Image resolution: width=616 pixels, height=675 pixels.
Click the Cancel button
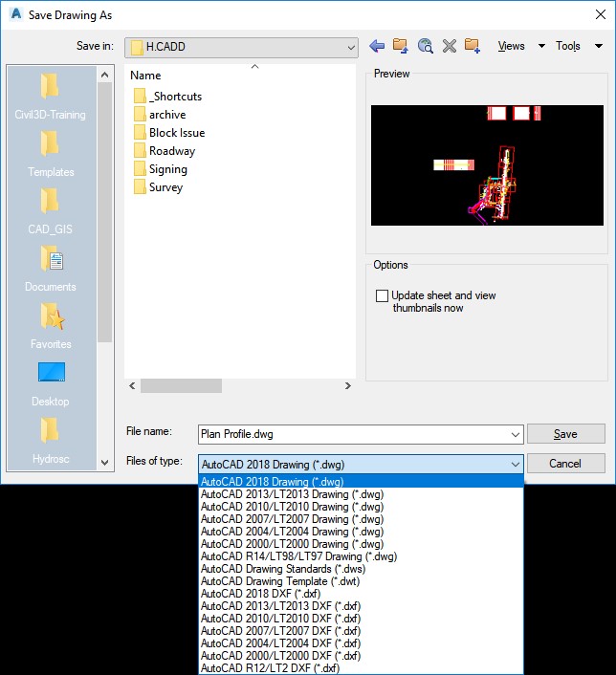pos(565,463)
